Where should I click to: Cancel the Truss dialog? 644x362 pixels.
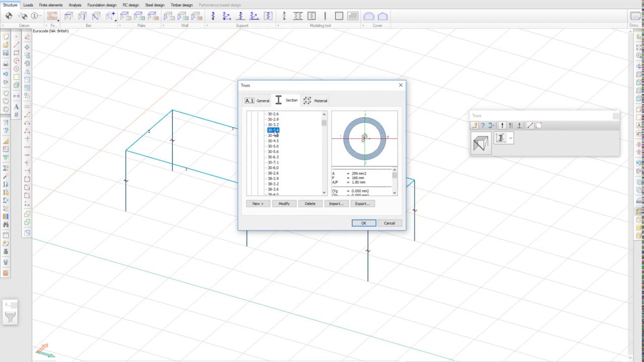(x=389, y=223)
